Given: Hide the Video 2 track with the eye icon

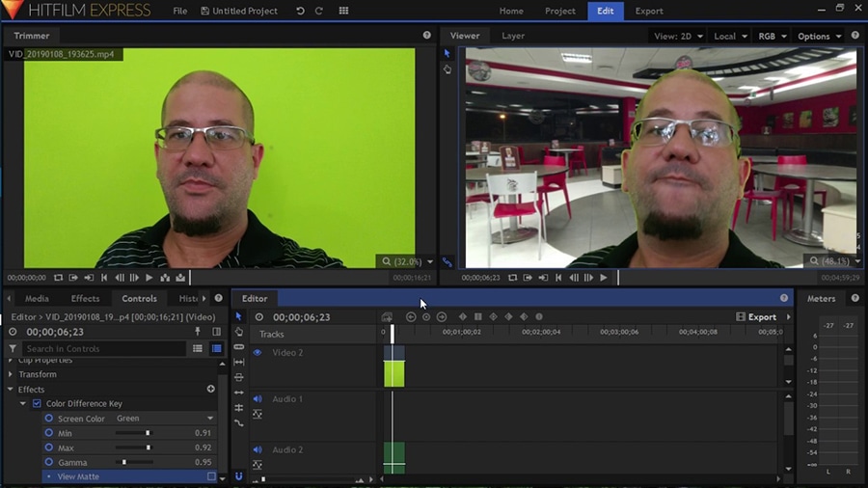Looking at the screenshot, I should [258, 353].
